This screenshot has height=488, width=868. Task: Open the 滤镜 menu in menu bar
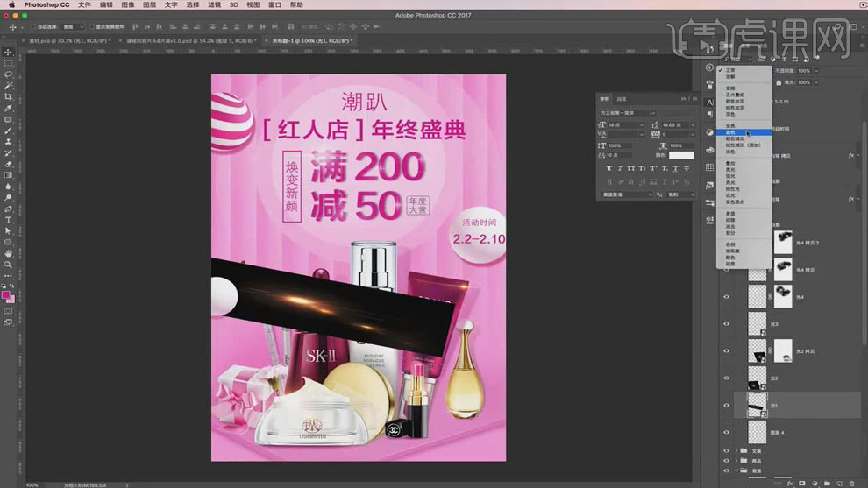coord(214,4)
